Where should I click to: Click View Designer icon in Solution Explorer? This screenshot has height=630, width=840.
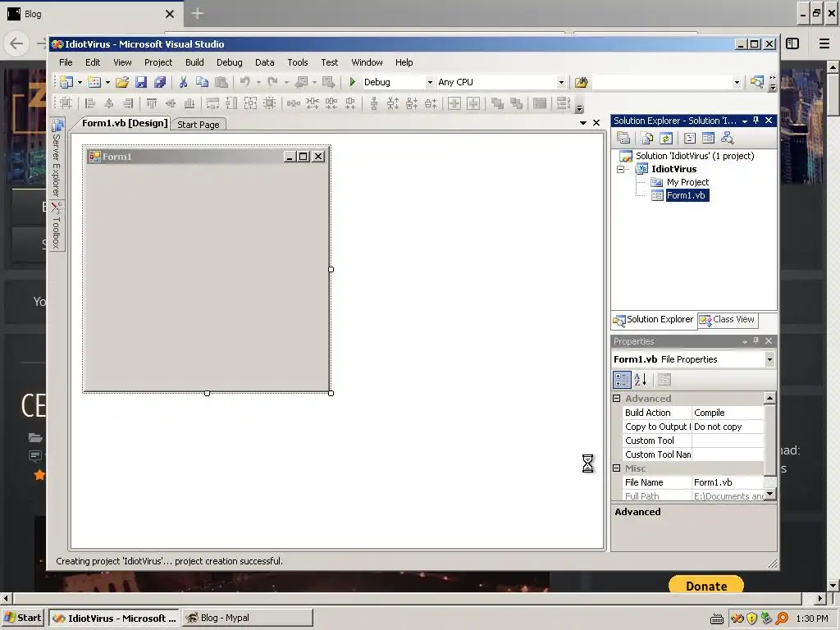click(708, 138)
